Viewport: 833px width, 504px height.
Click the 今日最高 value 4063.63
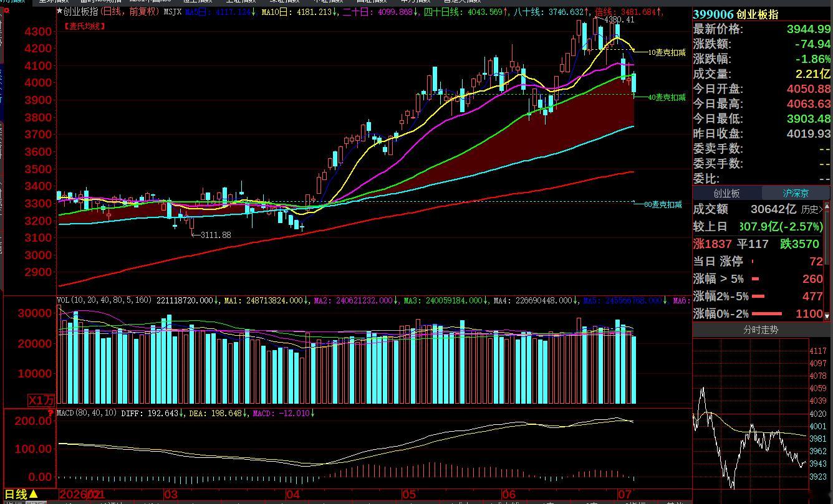(x=809, y=104)
